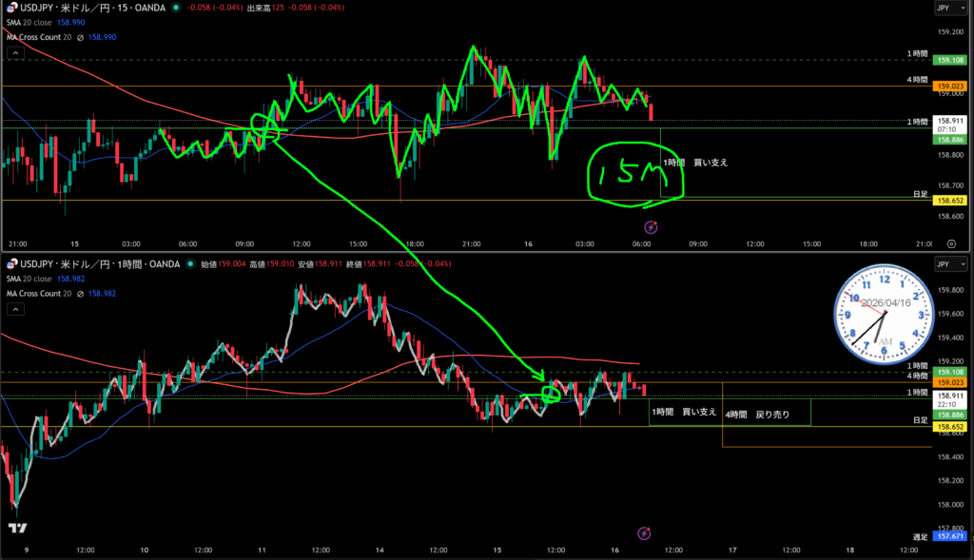Collapse the indicator legend in the upper chart
974x560 pixels.
(x=14, y=53)
